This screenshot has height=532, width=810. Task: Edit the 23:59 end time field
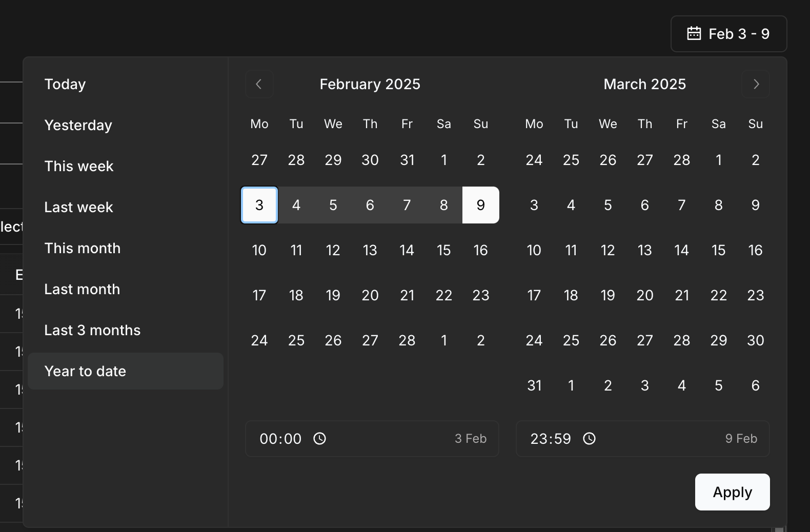[551, 439]
